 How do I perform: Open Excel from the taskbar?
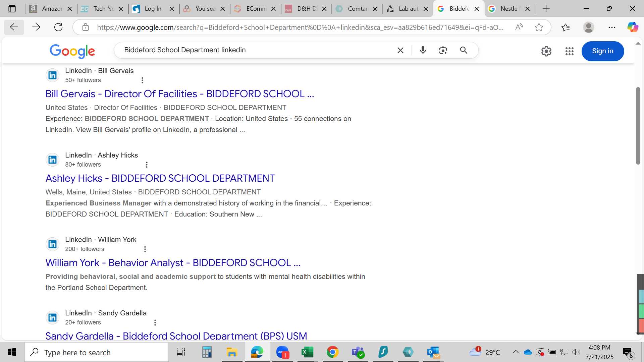pyautogui.click(x=307, y=352)
